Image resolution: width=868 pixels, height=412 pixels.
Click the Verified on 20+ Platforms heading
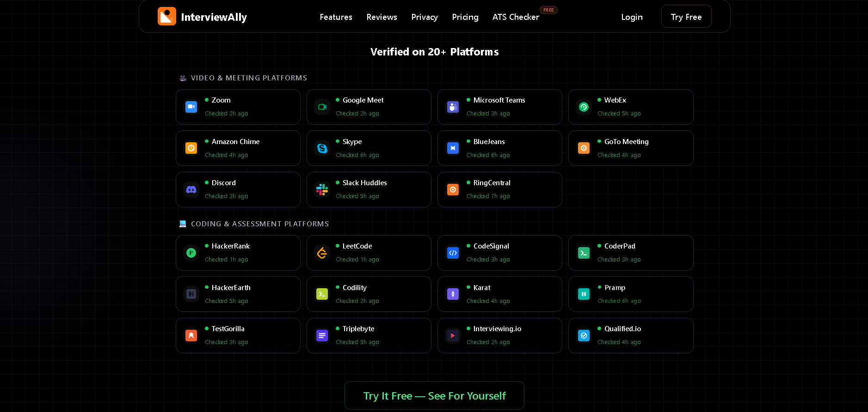click(x=434, y=52)
